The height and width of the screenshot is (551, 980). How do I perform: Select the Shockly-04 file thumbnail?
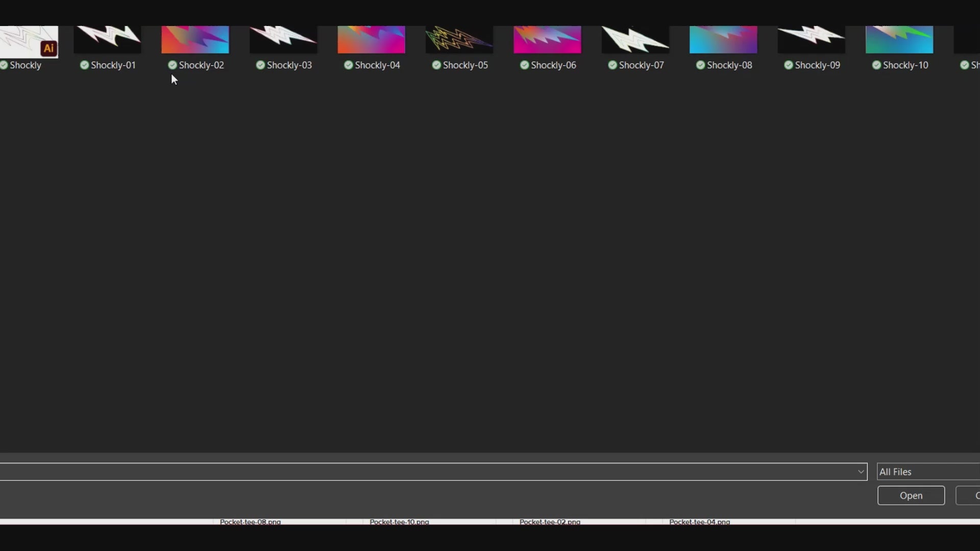tap(371, 39)
